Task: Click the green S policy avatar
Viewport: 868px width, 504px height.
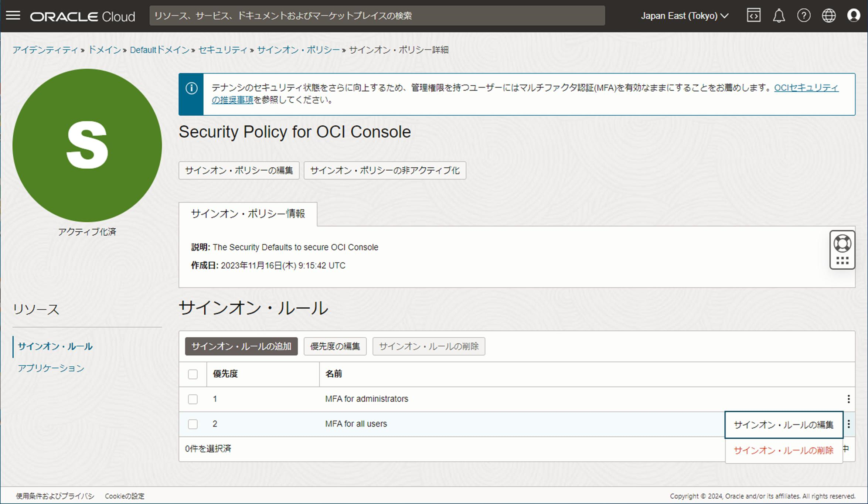Action: pos(87,145)
